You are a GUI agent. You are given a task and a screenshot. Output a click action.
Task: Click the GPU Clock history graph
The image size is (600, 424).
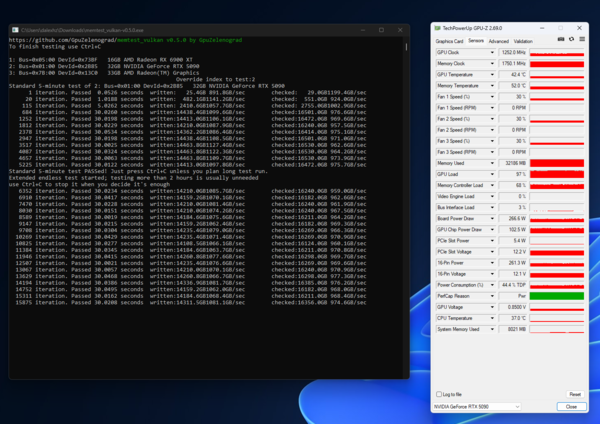tap(557, 52)
